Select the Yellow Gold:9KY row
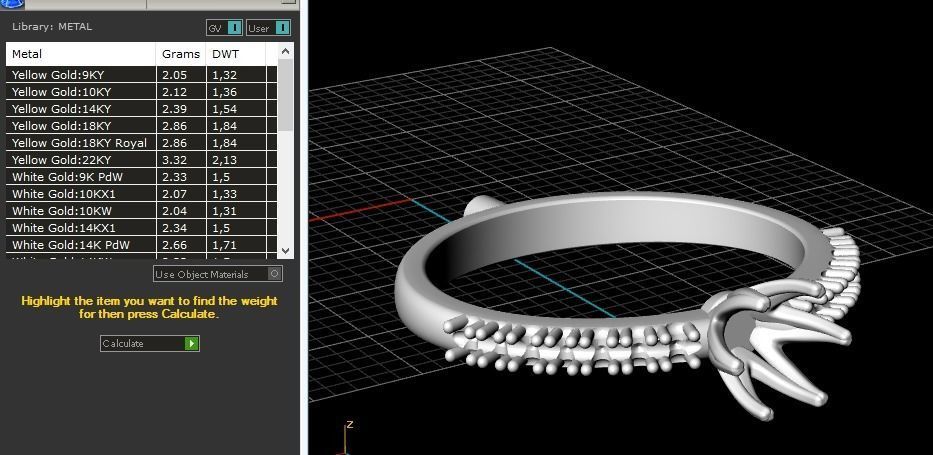This screenshot has height=455, width=933. (142, 75)
